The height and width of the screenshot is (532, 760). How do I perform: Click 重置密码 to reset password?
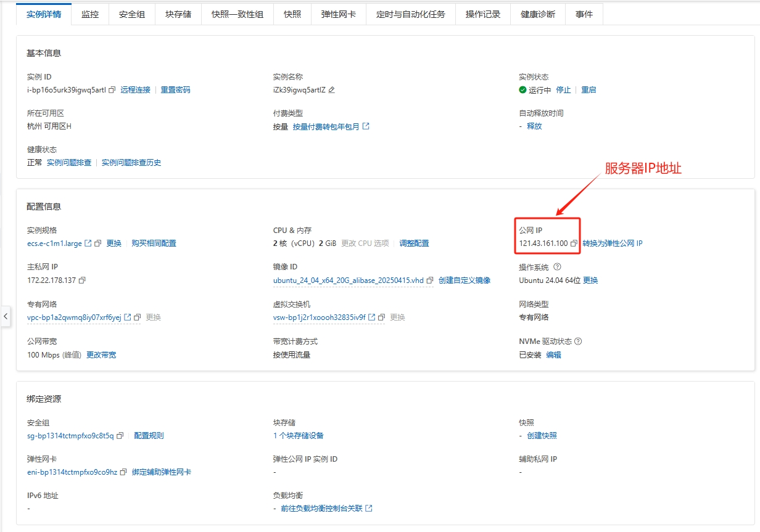pos(175,90)
